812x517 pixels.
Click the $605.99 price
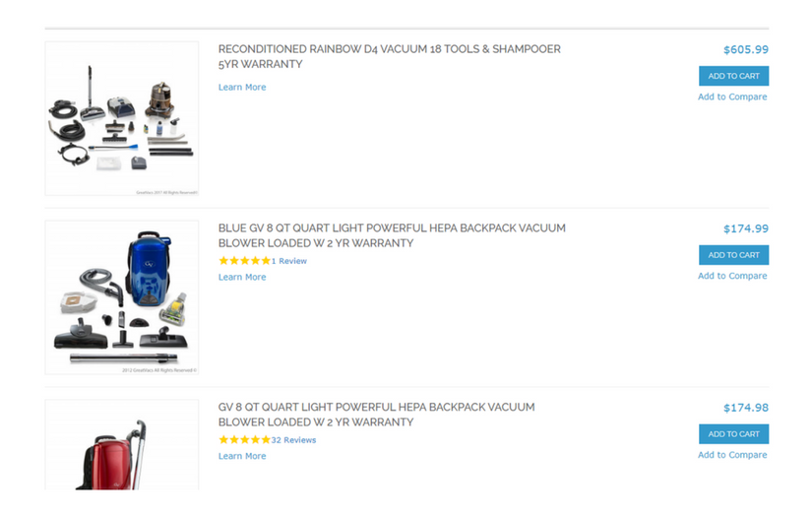pos(746,50)
